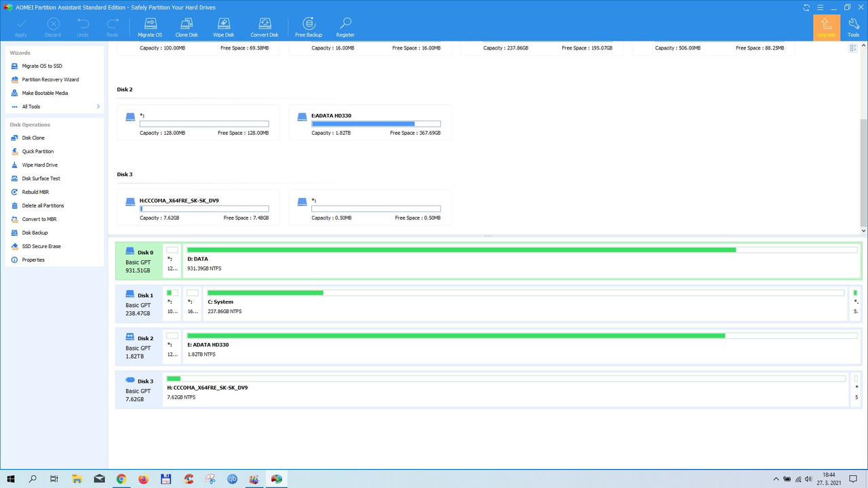This screenshot has height=488, width=868.
Task: Open the application hamburger menu
Action: pyautogui.click(x=820, y=7)
